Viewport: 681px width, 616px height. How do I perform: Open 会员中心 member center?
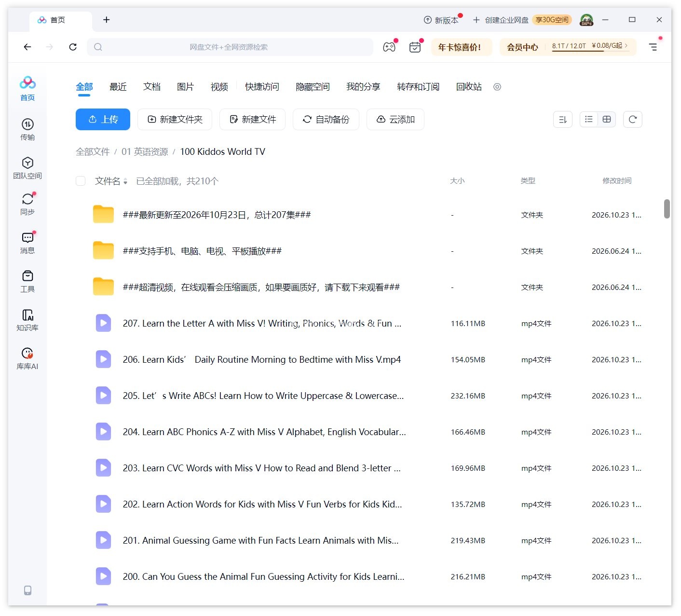[x=522, y=47]
